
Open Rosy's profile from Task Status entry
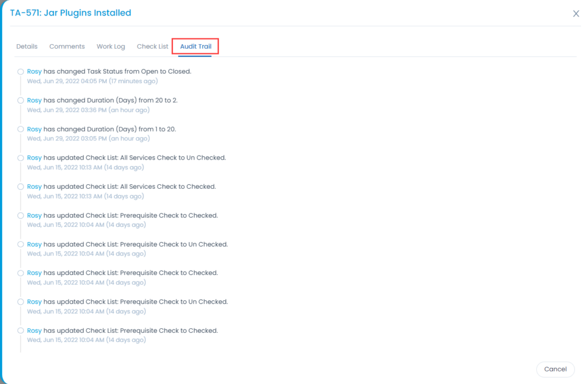point(34,72)
